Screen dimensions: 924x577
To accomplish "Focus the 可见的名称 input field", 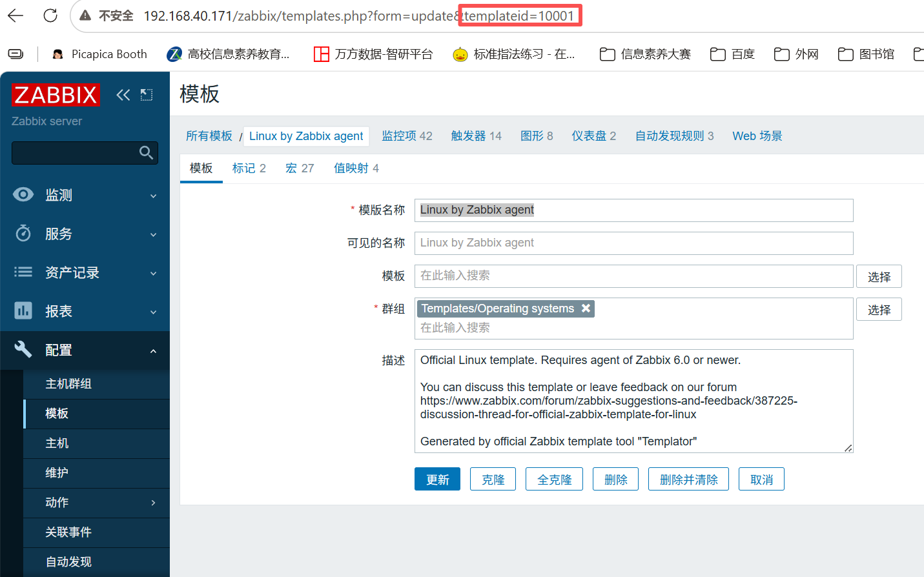I will (x=633, y=243).
